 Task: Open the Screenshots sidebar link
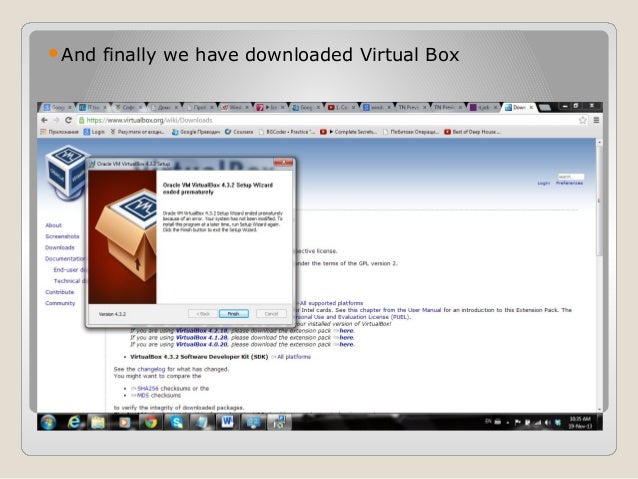[x=62, y=236]
